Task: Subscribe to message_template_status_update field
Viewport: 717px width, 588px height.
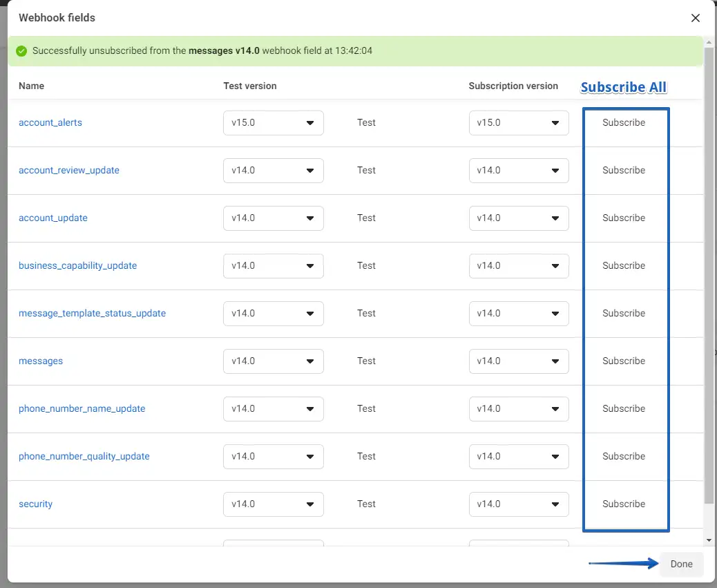Action: pos(623,314)
